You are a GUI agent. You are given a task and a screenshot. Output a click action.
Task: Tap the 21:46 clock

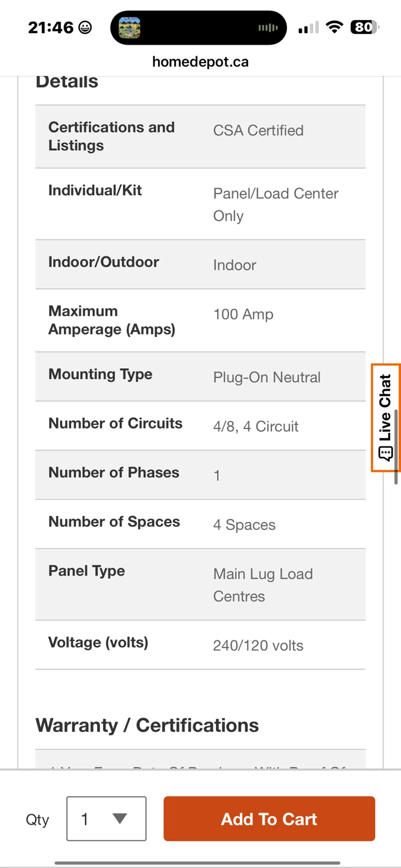coord(51,27)
